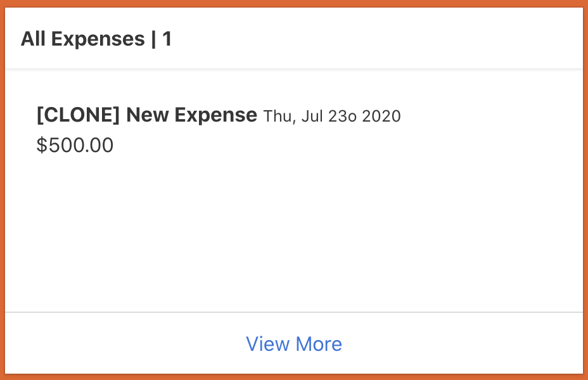588x380 pixels.
Task: Click the expense count number in header
Action: (167, 39)
